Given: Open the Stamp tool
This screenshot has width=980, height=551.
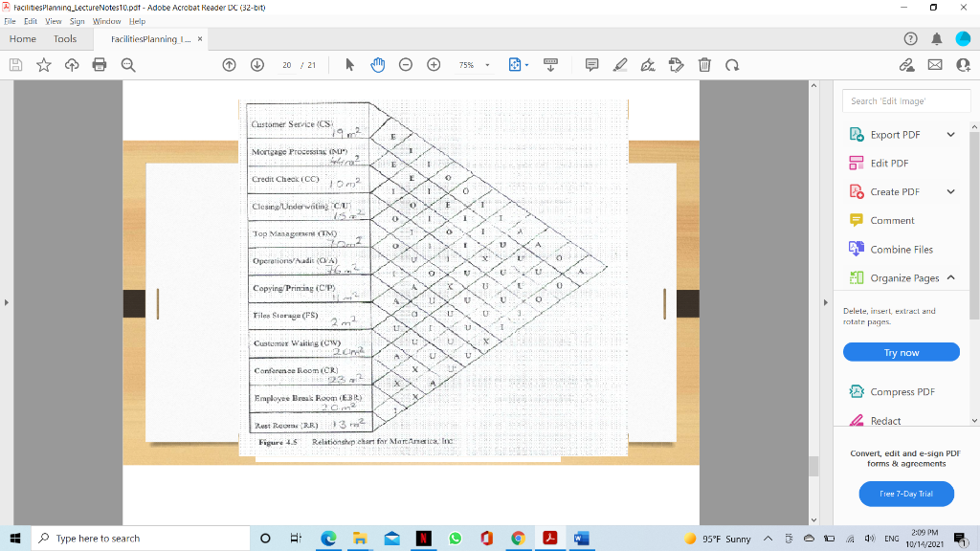Looking at the screenshot, I should click(676, 64).
